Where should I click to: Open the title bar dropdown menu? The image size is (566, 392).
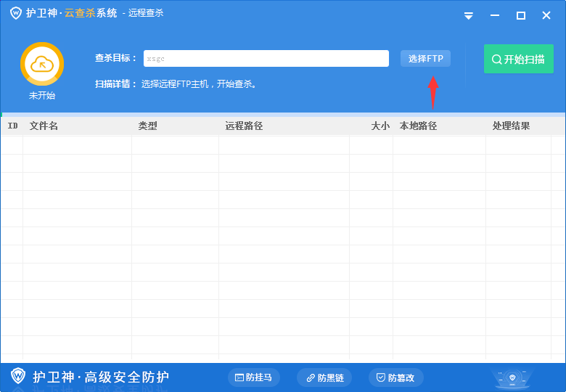point(469,15)
